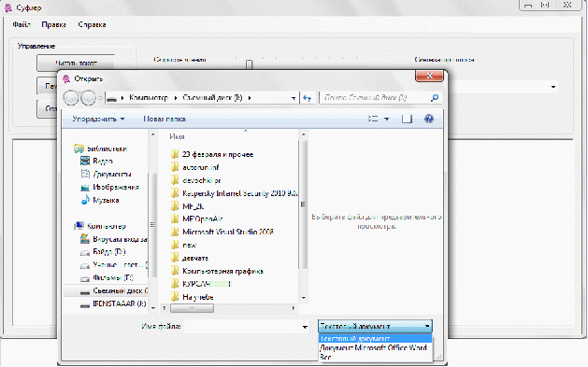Expand file name history dropdown
This screenshot has width=588, height=367.
pyautogui.click(x=305, y=327)
